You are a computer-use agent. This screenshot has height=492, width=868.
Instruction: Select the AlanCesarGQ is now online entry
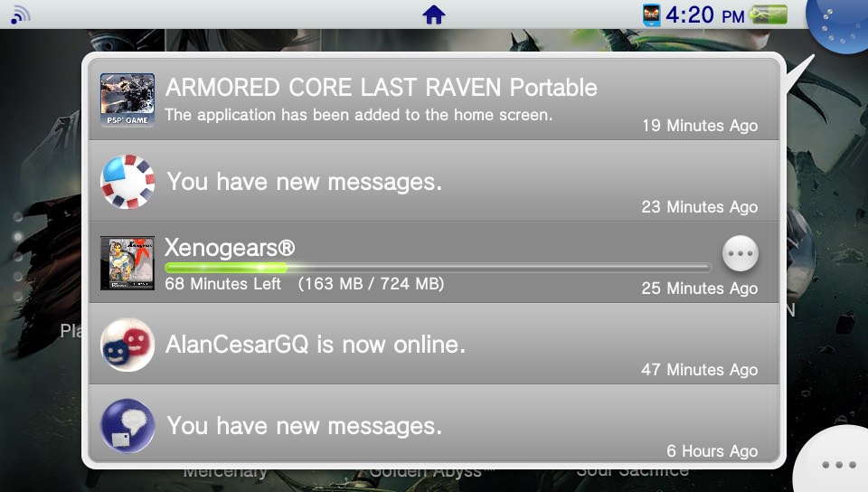434,344
